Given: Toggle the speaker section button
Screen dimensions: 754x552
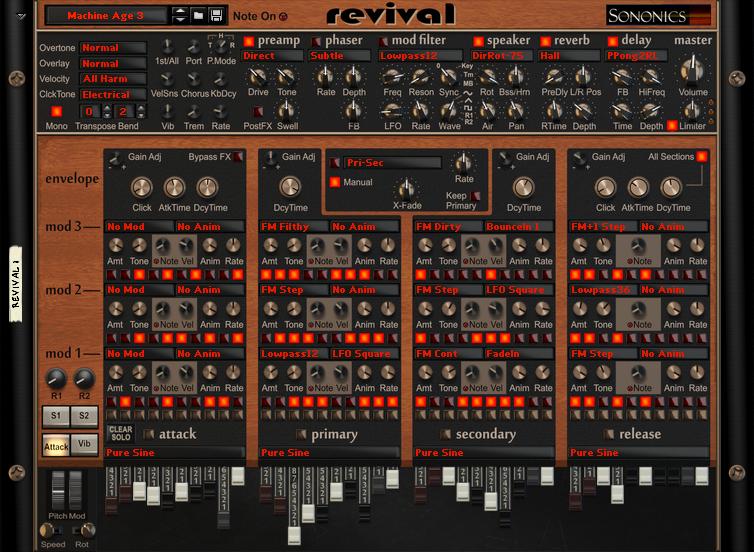Looking at the screenshot, I should tap(478, 41).
